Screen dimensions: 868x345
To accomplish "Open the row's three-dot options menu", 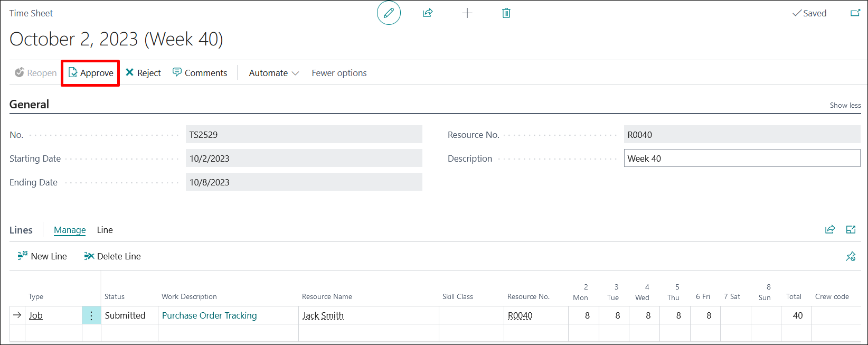I will 91,315.
